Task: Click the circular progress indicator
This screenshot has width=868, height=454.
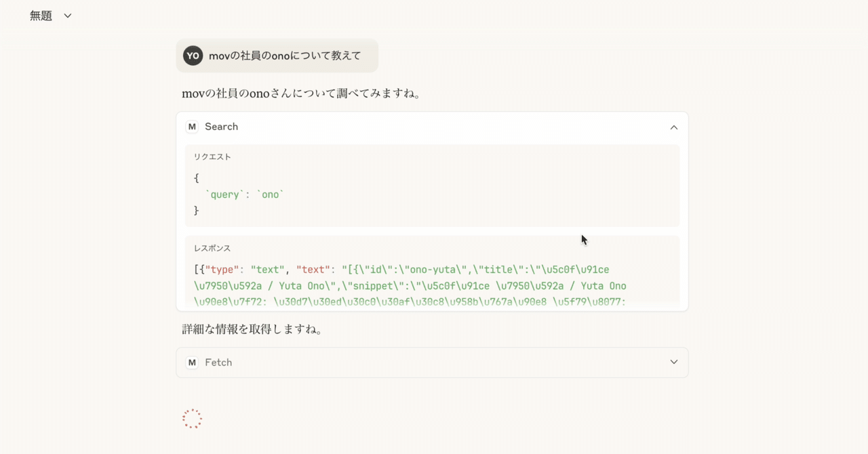Action: pos(192,418)
